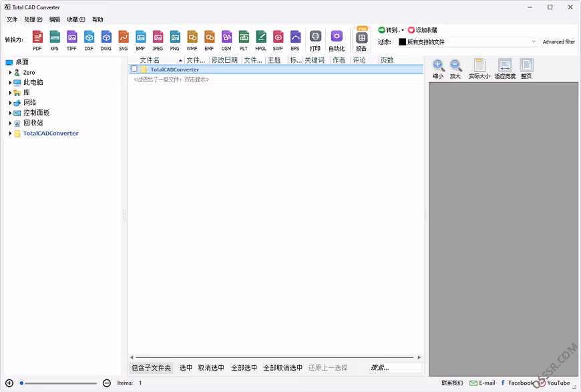
Task: Click the Go to (转到) green arrow
Action: [381, 29]
